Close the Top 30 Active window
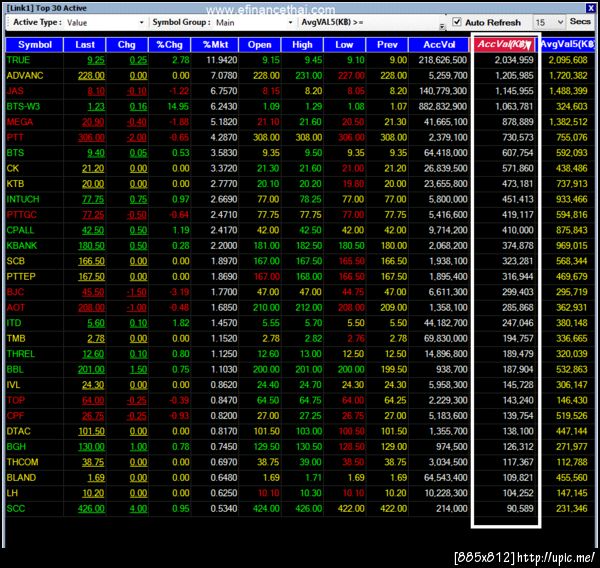Image resolution: width=600 pixels, height=568 pixels. point(591,8)
